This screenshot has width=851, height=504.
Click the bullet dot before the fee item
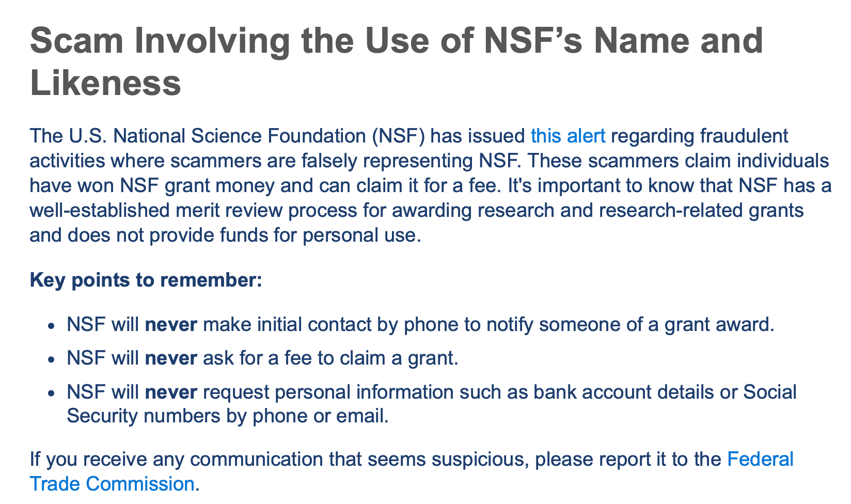point(50,359)
